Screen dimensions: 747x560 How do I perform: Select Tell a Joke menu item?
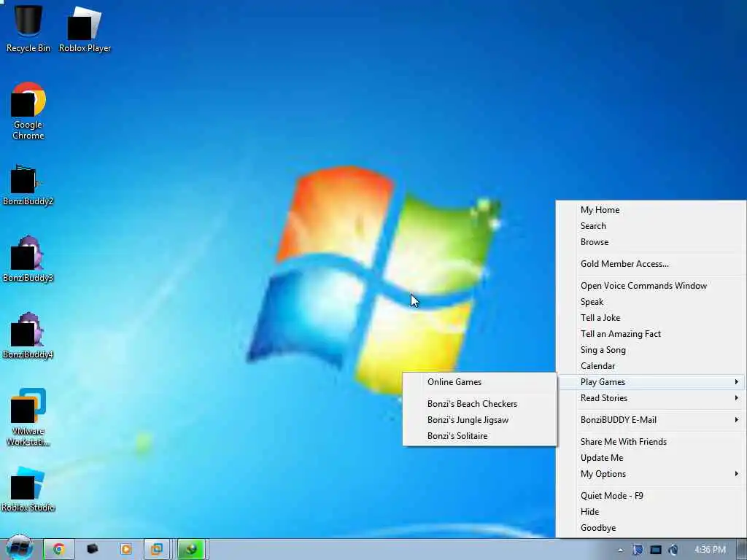651,318
